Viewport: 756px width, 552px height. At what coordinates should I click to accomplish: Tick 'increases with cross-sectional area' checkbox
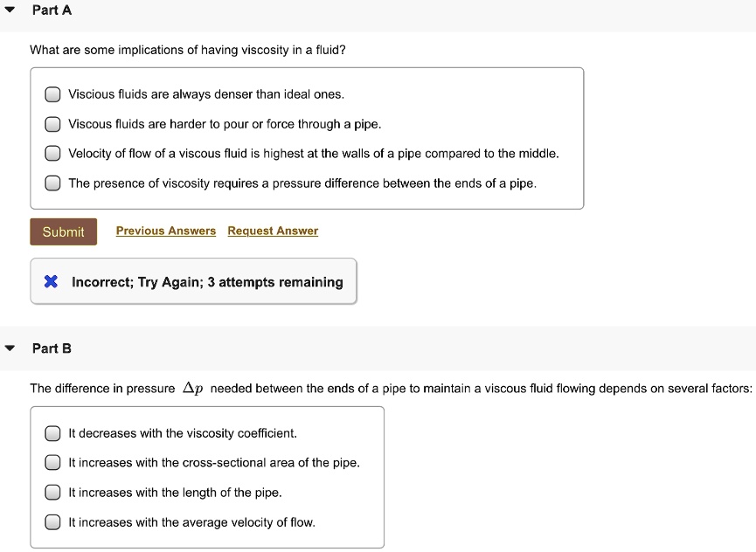coord(52,463)
